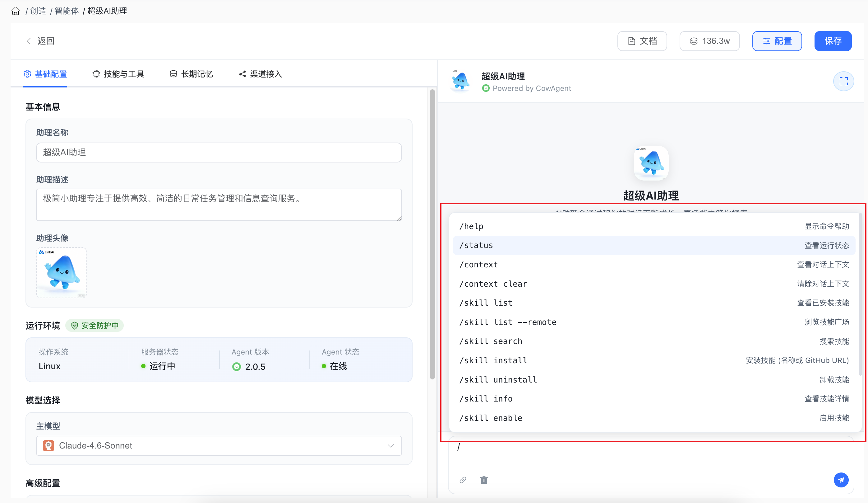Click the 助理头像 avatar thumbnail

point(62,272)
